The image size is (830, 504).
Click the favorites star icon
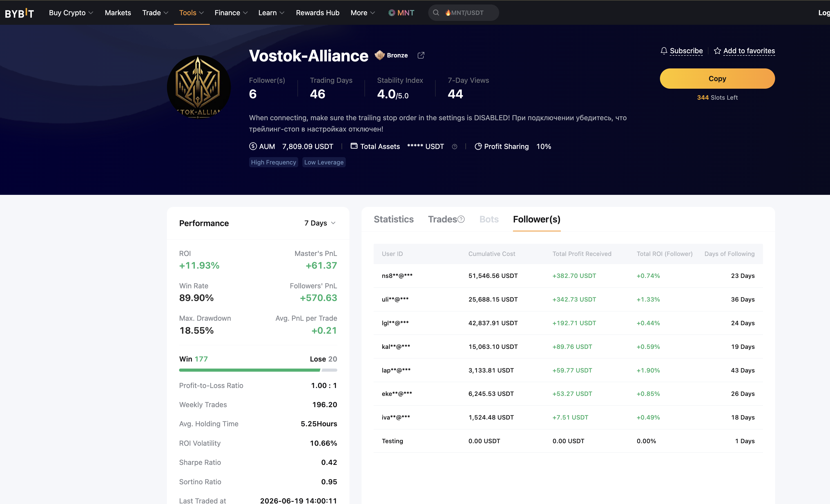coord(717,51)
